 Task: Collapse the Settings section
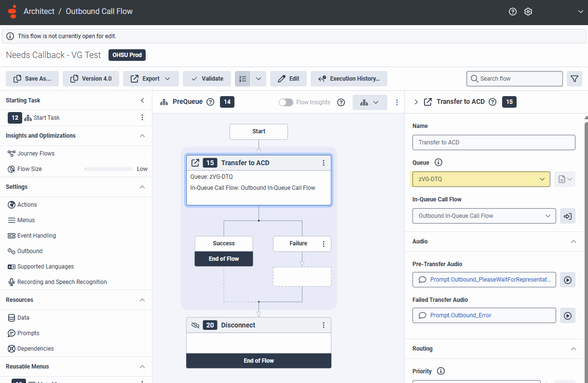pos(142,187)
